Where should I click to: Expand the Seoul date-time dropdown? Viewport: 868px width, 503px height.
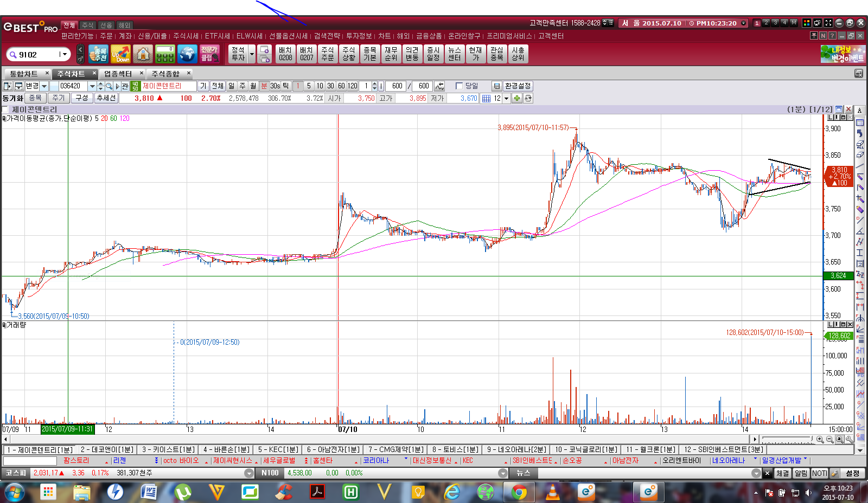pyautogui.click(x=744, y=23)
